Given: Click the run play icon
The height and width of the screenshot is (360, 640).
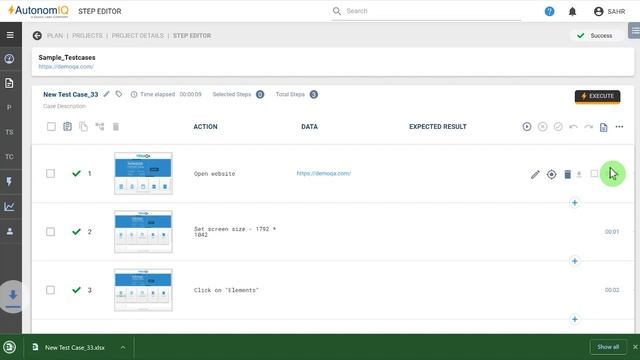Looking at the screenshot, I should (x=527, y=127).
